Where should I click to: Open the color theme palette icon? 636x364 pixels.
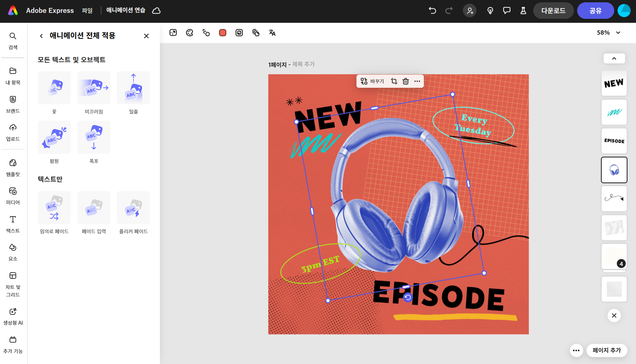point(189,33)
